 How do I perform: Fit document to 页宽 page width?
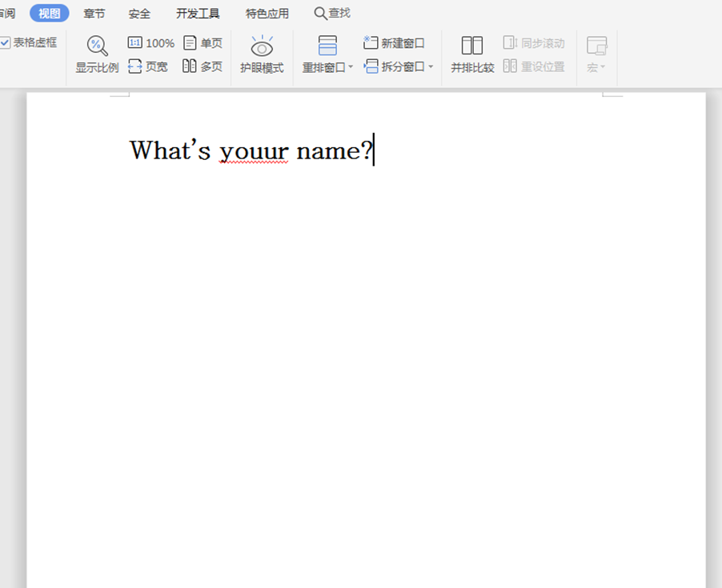tap(148, 67)
